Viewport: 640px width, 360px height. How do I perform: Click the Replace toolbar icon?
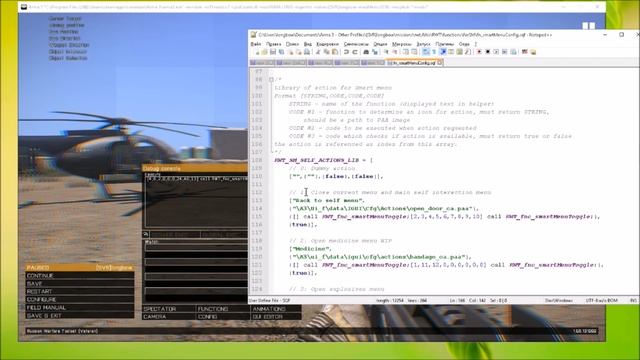[375, 52]
